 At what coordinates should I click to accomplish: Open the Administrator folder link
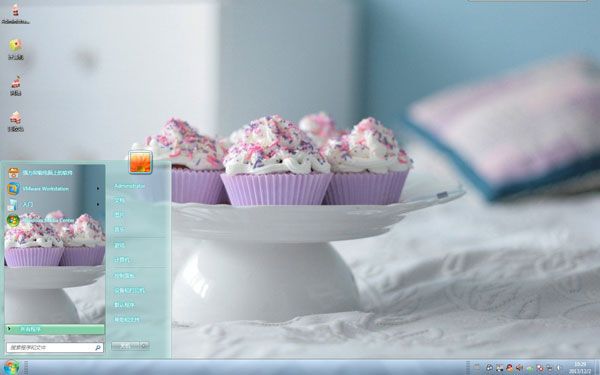tap(130, 186)
